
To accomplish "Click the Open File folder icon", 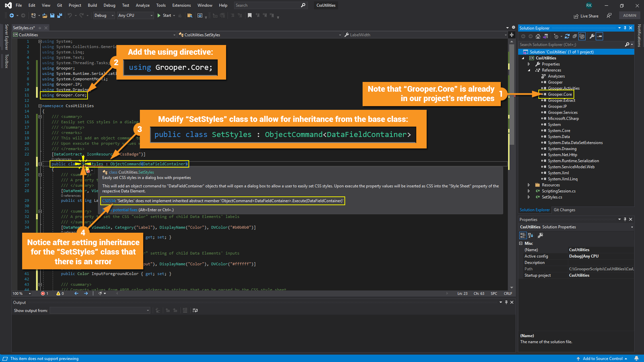I will coord(45,15).
